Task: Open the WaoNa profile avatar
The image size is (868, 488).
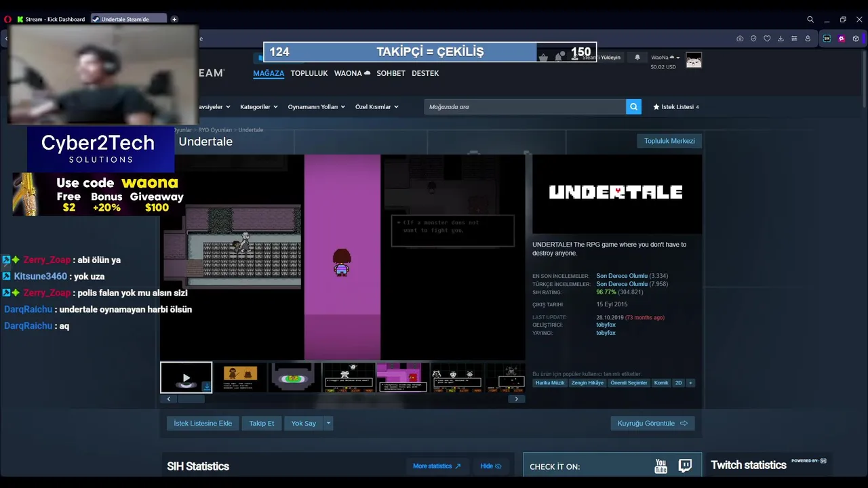Action: click(x=694, y=61)
